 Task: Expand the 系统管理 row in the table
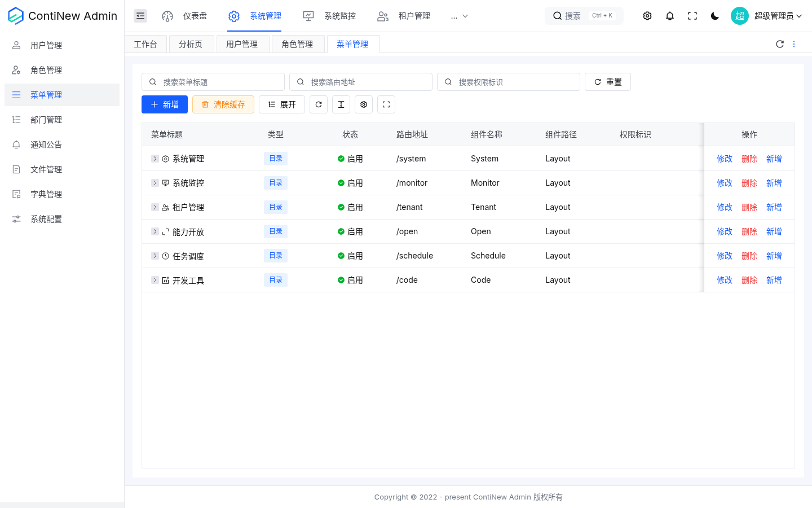(155, 159)
